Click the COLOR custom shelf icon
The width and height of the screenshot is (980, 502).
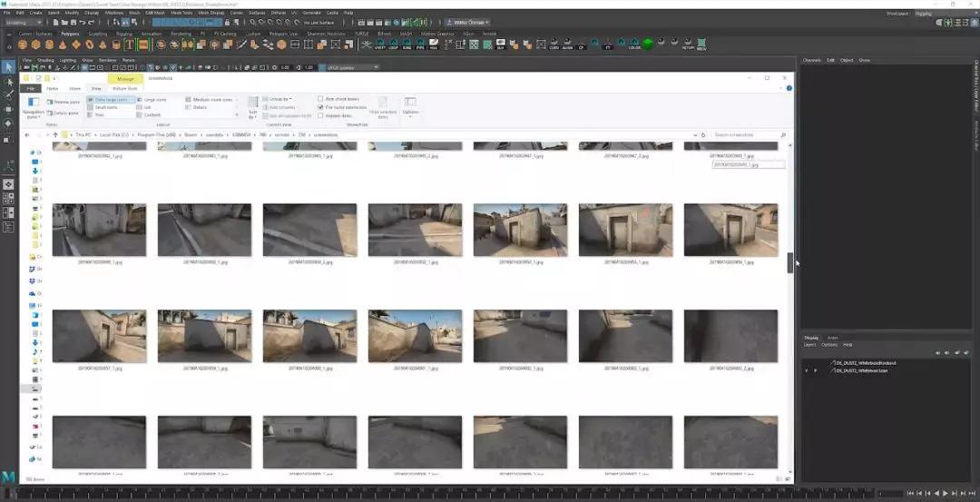(x=634, y=44)
